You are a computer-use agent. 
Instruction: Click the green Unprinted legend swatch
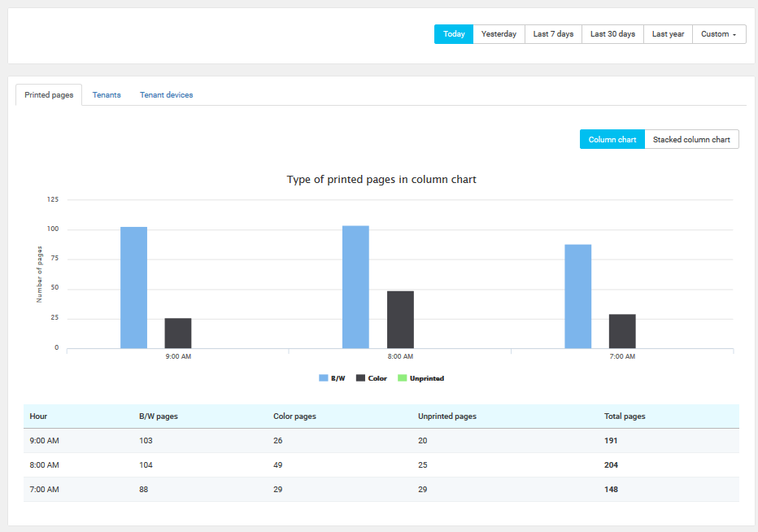coord(402,378)
